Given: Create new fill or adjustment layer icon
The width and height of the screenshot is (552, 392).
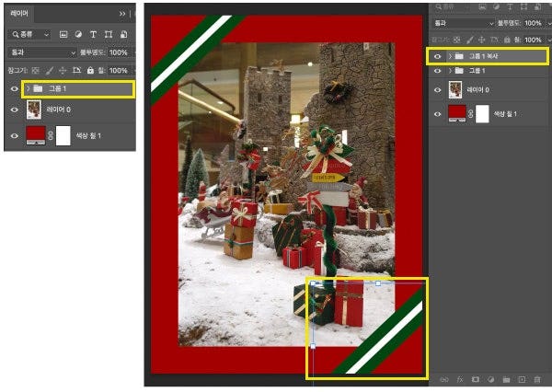Looking at the screenshot, I should (490, 379).
